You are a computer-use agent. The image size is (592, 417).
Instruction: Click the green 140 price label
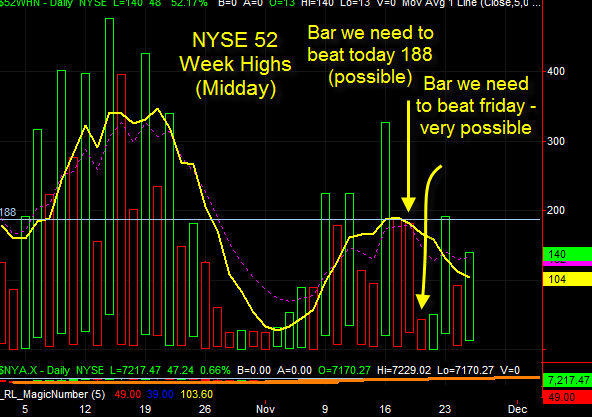[567, 254]
